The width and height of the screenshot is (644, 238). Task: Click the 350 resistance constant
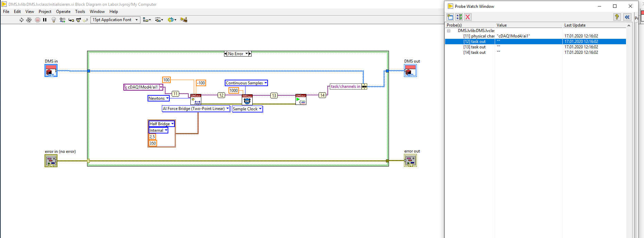click(x=153, y=143)
